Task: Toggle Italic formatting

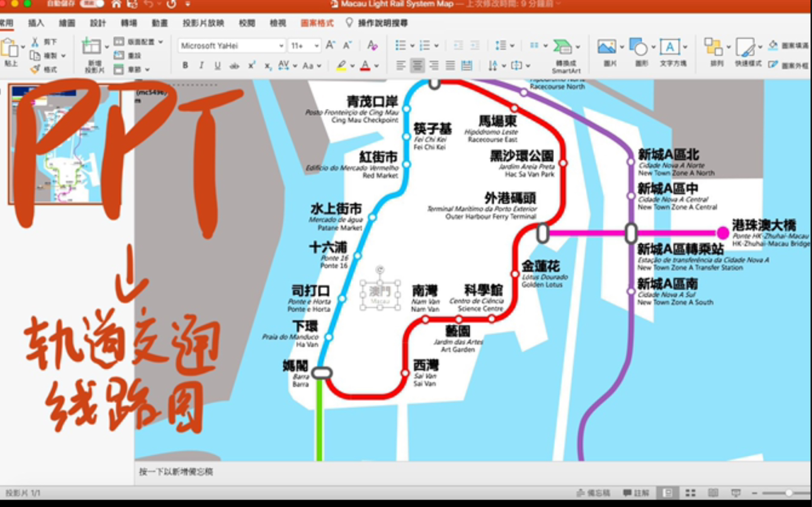Action: (x=201, y=66)
